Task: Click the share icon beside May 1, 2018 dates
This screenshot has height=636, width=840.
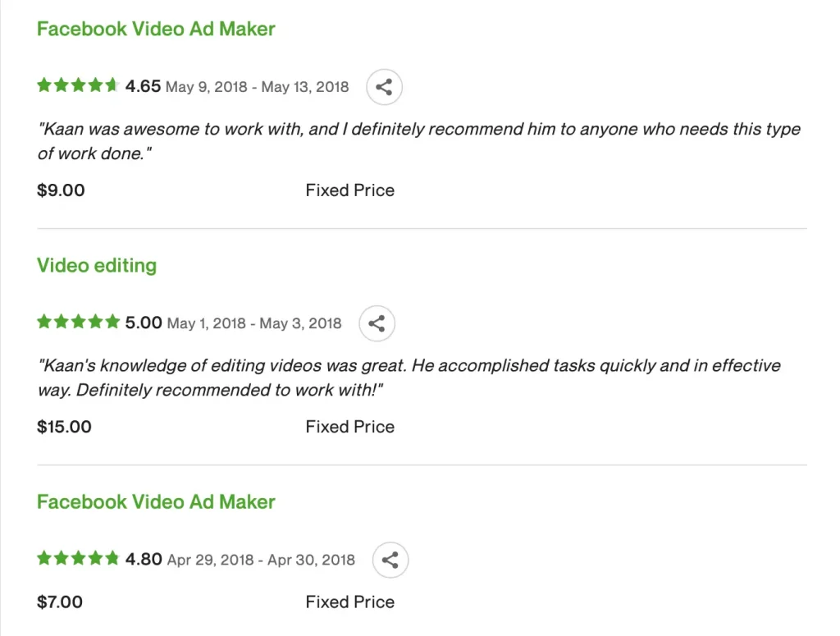Action: 377,323
